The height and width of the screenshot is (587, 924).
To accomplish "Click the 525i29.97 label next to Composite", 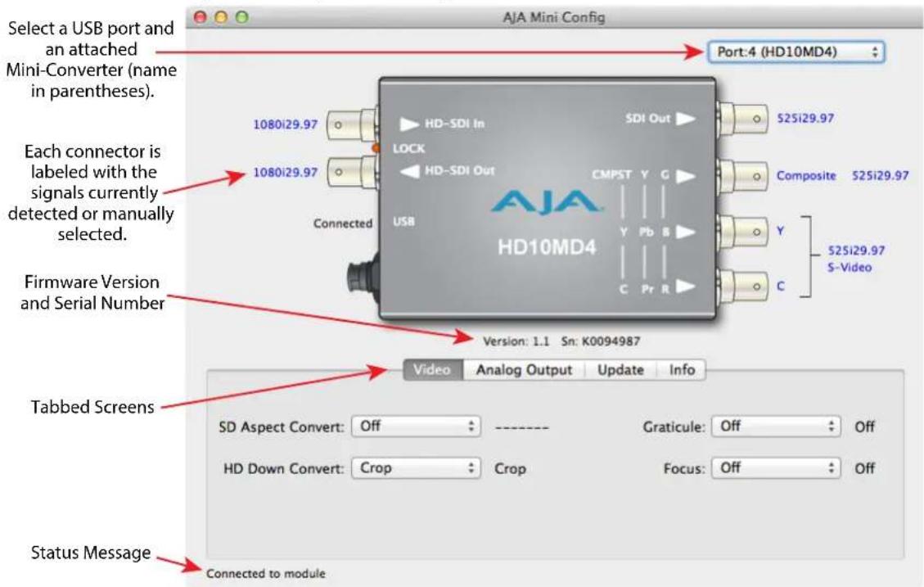I will point(881,176).
